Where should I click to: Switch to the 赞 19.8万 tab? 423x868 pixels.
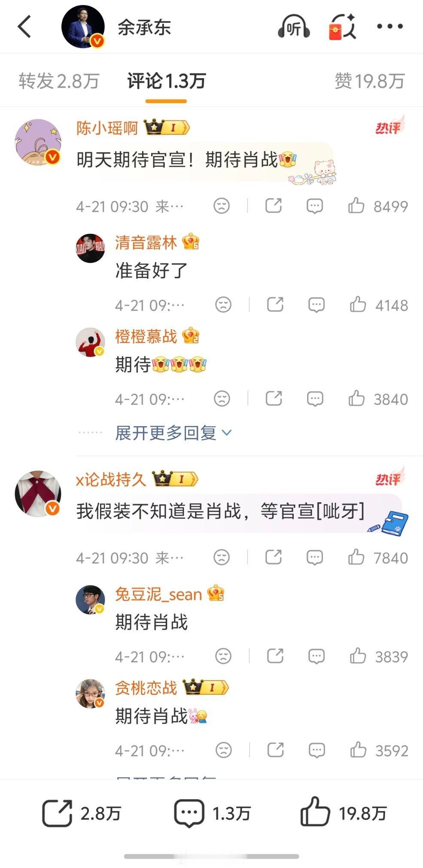[370, 81]
